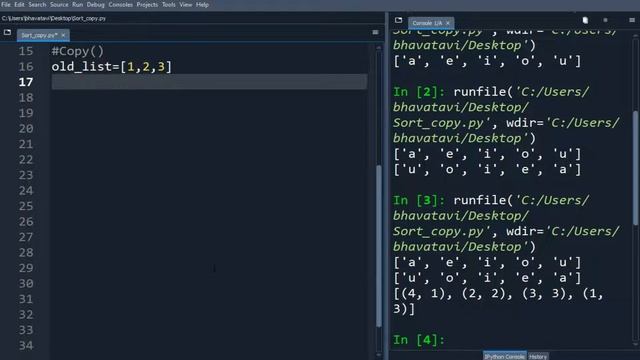
Task: Click the old_list=[1,2,3] code line
Action: pyautogui.click(x=111, y=67)
